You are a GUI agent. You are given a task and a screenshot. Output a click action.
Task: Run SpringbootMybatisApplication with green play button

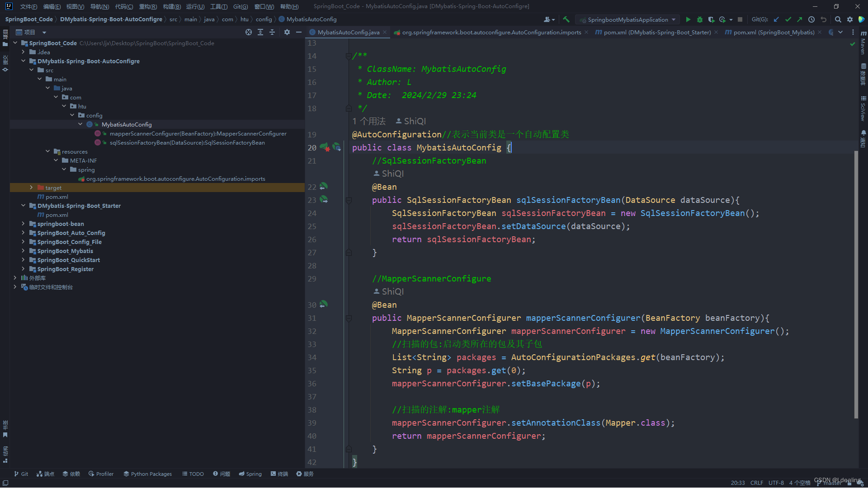tap(688, 19)
